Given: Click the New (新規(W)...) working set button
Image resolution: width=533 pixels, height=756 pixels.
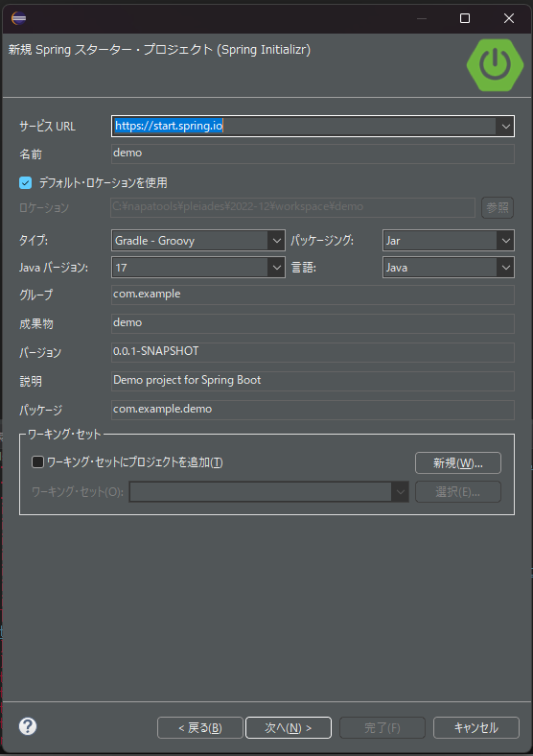Looking at the screenshot, I should pos(458,462).
